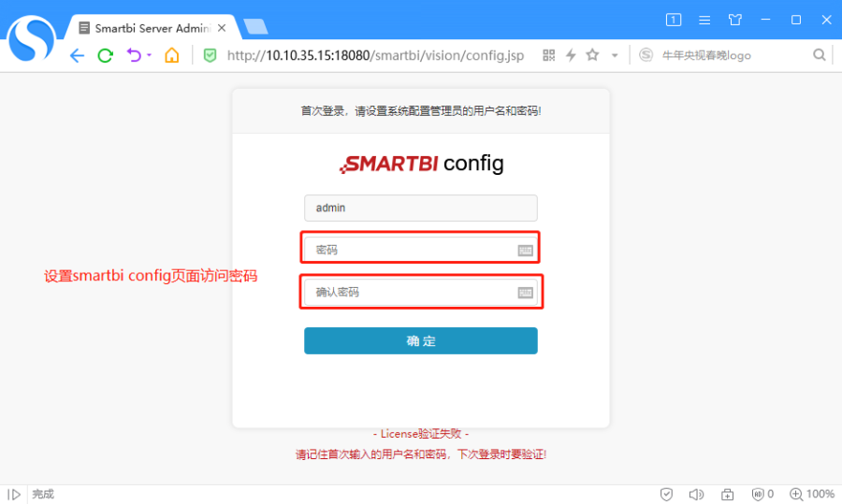The image size is (842, 504).
Task: Open the QR code grid icon
Action: pyautogui.click(x=548, y=55)
